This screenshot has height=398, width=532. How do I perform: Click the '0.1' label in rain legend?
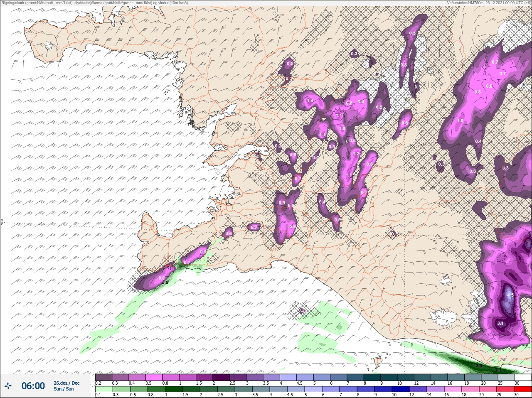pyautogui.click(x=98, y=395)
